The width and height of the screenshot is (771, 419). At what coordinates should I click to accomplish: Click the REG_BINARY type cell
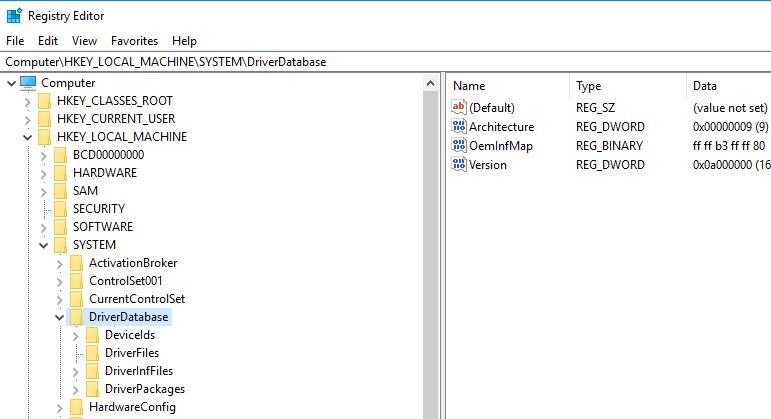609,146
